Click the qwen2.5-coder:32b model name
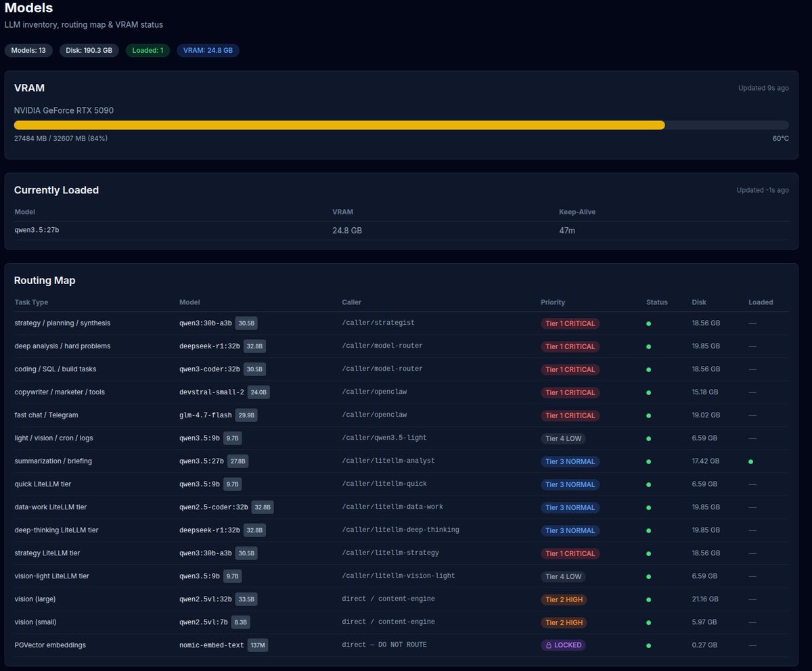This screenshot has width=812, height=671. (213, 507)
